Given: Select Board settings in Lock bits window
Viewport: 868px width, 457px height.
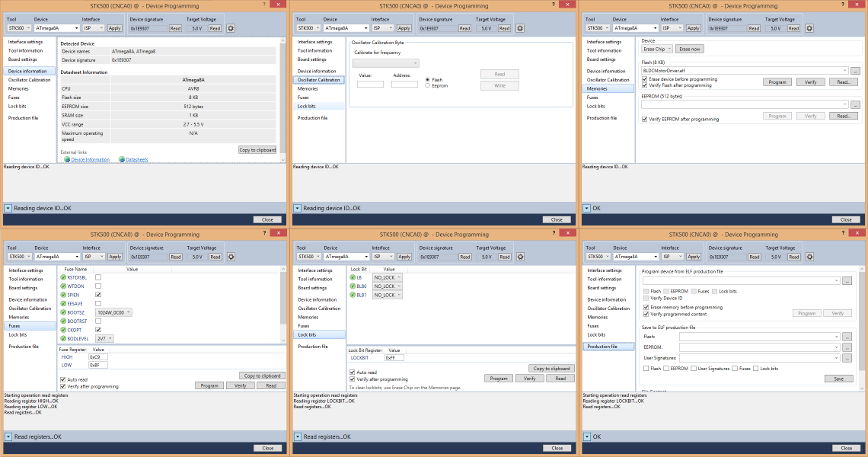Looking at the screenshot, I should coord(313,288).
